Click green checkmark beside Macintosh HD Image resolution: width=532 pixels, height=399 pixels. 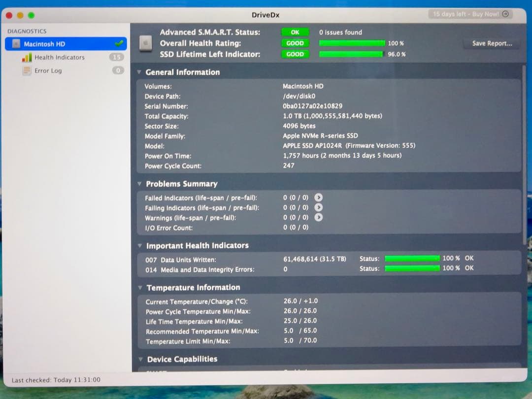[x=120, y=43]
